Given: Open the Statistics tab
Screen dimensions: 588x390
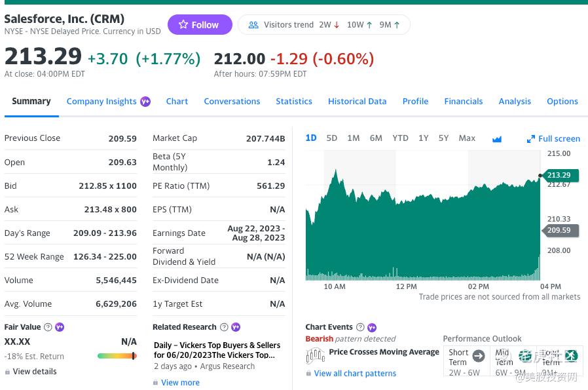Looking at the screenshot, I should coord(294,102).
